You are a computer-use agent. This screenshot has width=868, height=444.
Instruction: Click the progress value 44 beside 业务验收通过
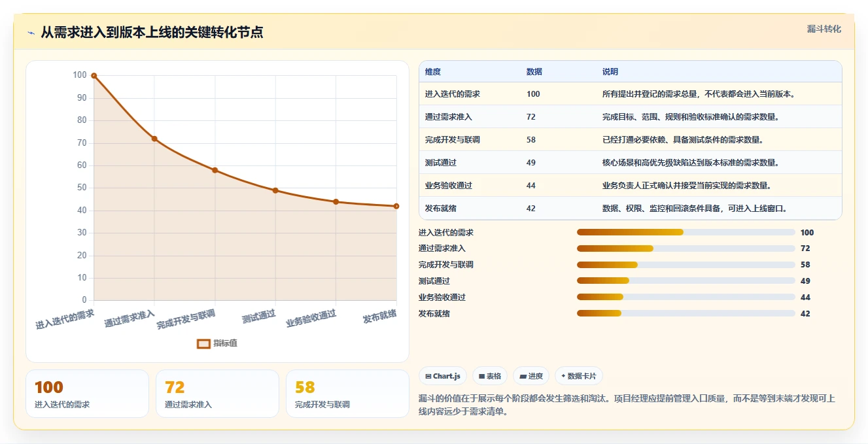point(805,298)
